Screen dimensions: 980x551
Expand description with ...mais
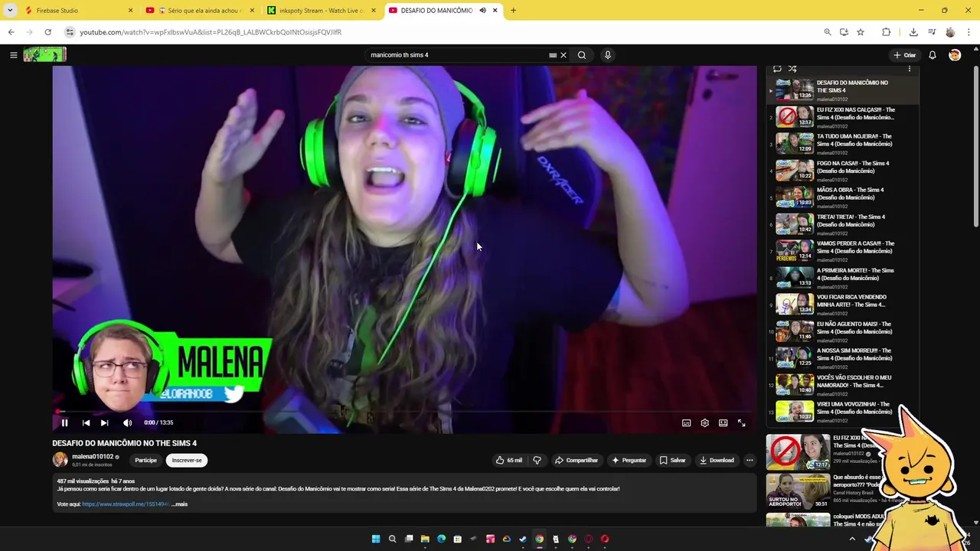click(180, 504)
